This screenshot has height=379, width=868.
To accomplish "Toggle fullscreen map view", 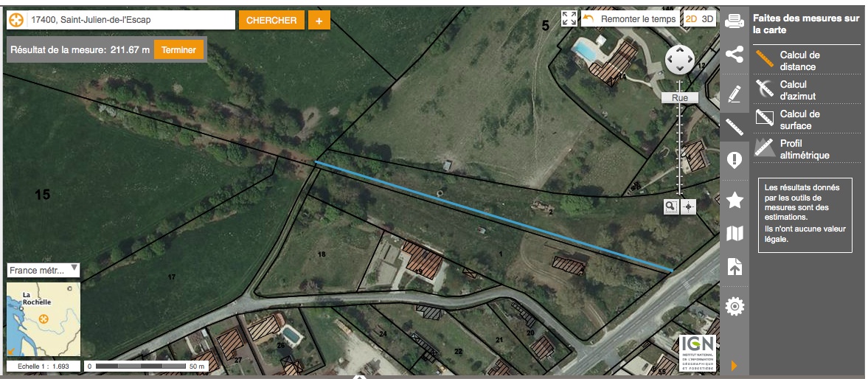I will coord(569,18).
